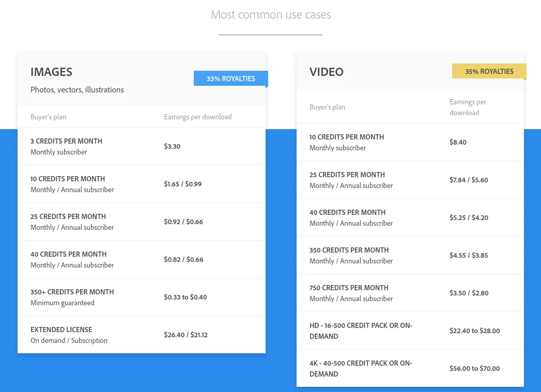Select the IMAGES card heading
This screenshot has width=541, height=392.
tap(51, 72)
